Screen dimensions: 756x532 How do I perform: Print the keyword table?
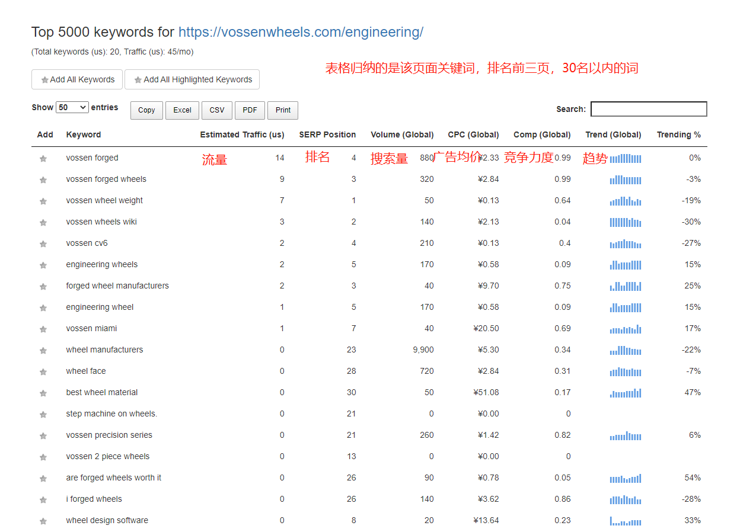point(283,110)
